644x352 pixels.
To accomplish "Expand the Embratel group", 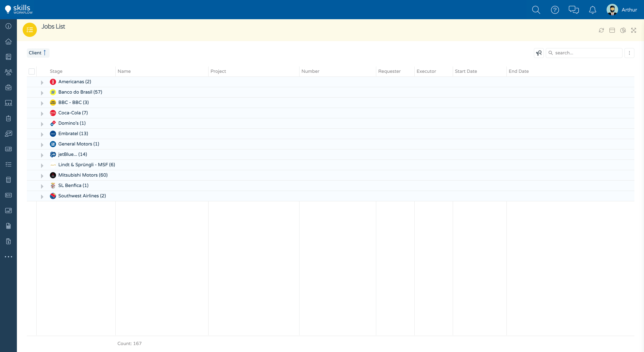I will (42, 134).
